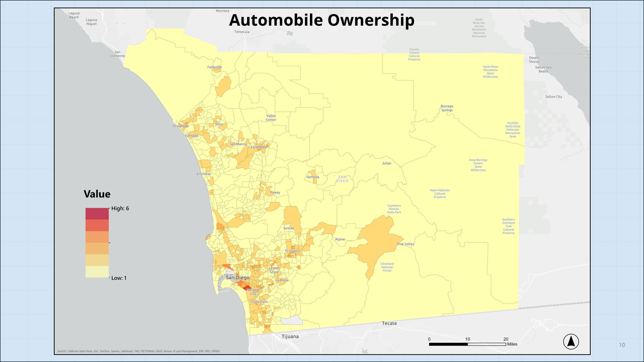Click the Julian map label
The width and height of the screenshot is (644, 362).
coord(386,163)
